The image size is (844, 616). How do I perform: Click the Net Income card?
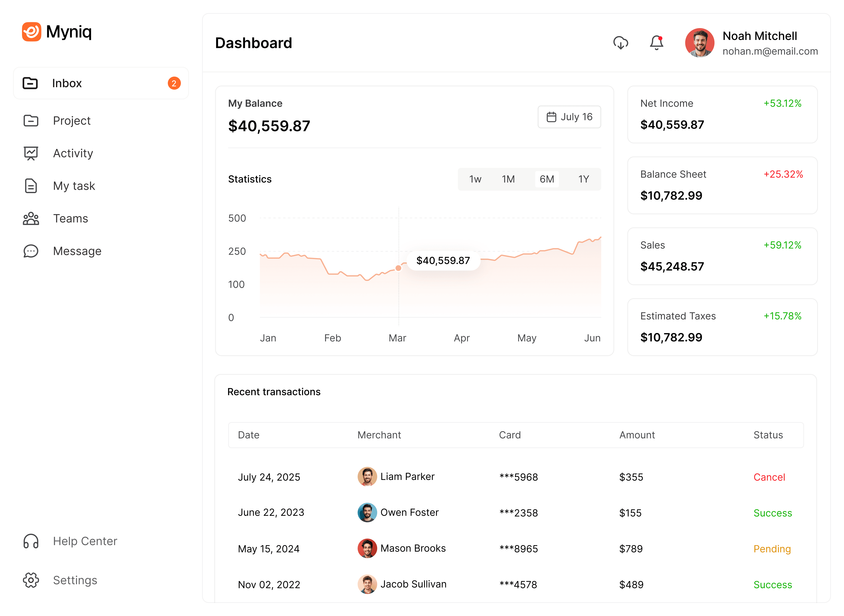[722, 114]
